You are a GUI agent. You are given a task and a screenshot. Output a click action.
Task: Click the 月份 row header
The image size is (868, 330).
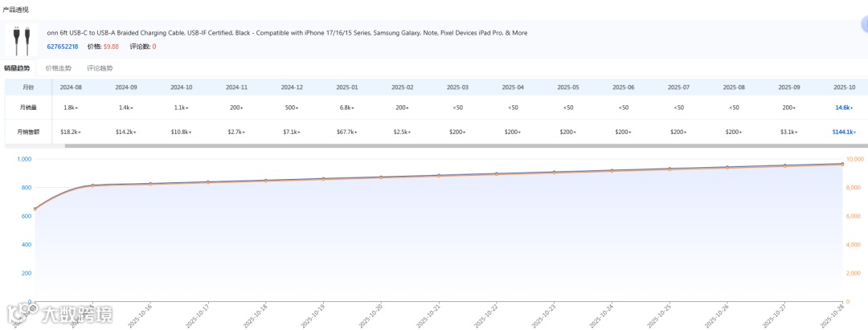click(x=28, y=88)
